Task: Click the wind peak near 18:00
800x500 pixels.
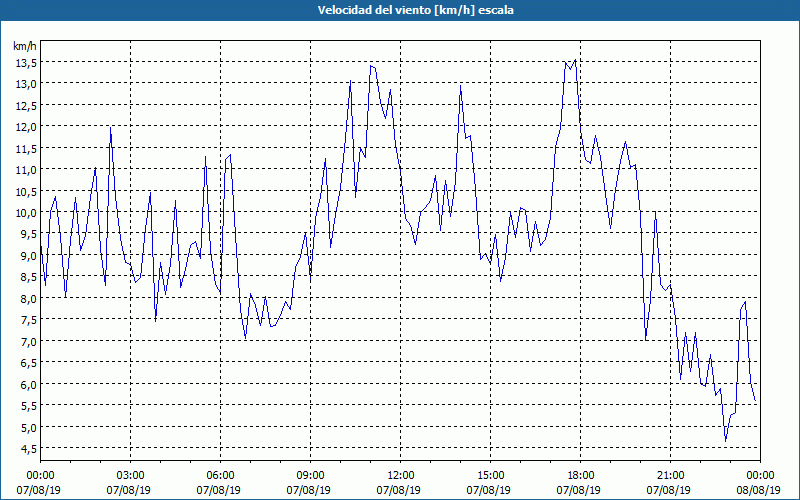Action: tap(575, 60)
